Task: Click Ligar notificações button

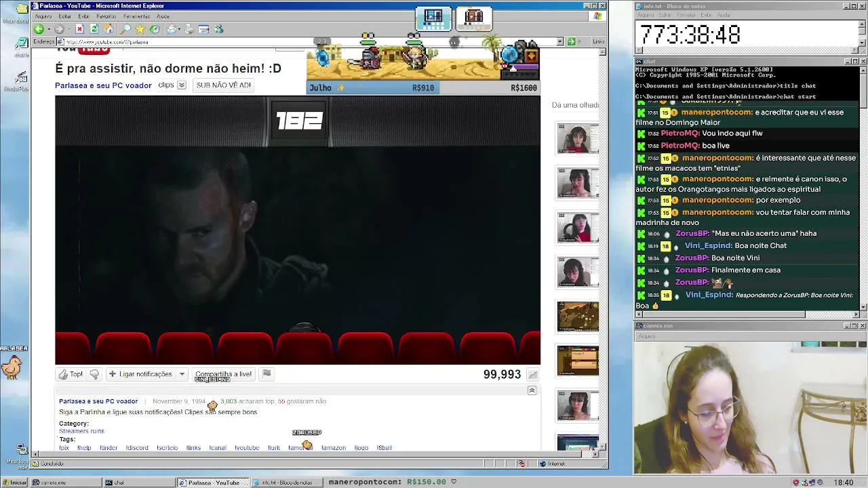Action: tap(141, 374)
